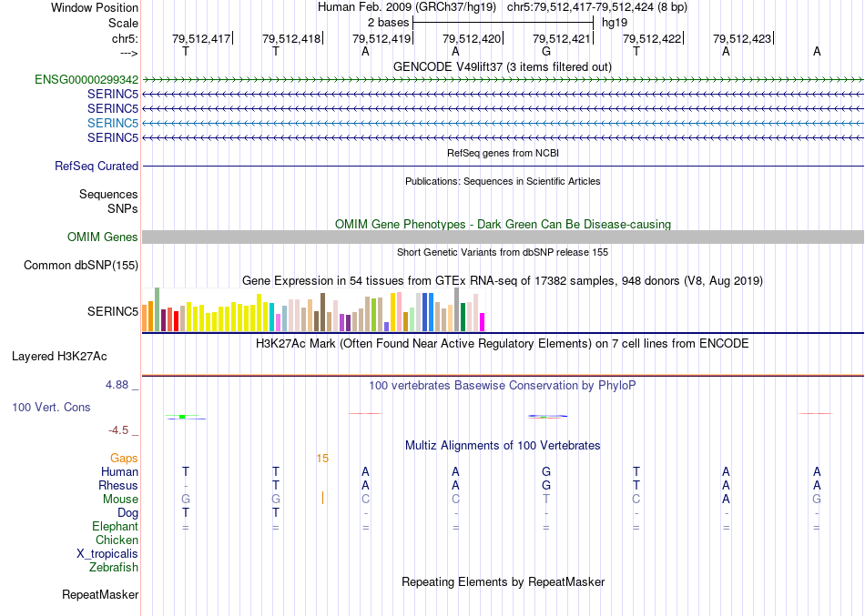Click 100 vertebrates Basewise Conservation by PhyloP title
Screen dimensions: 865x616
502,386
